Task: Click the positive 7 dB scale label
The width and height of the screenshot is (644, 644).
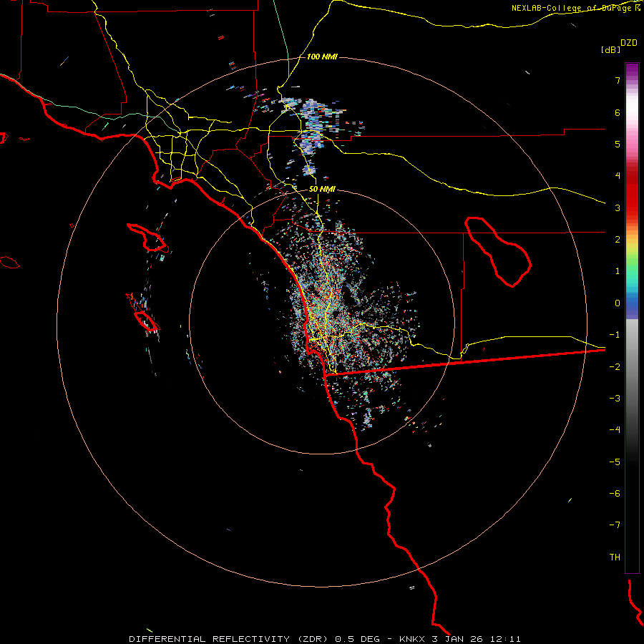Action: (618, 80)
